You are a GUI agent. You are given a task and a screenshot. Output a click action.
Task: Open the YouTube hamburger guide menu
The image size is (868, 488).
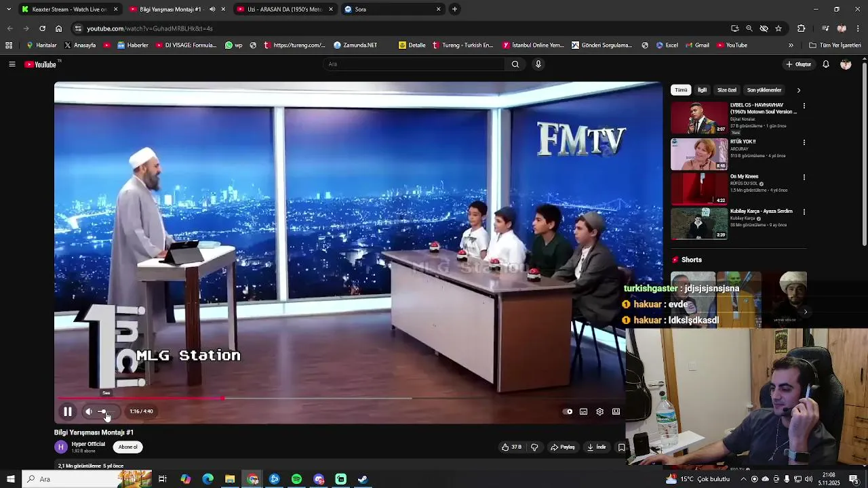point(12,64)
